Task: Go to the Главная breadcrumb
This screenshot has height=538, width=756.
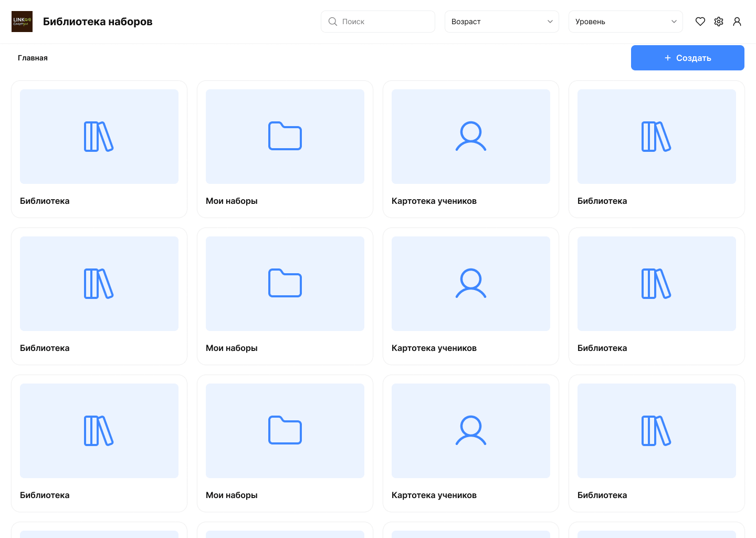Action: coord(33,58)
